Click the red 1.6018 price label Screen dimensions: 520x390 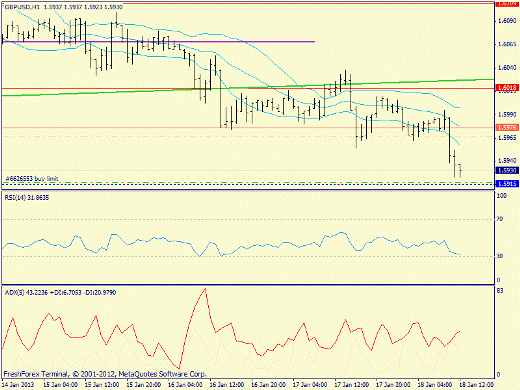coord(507,88)
